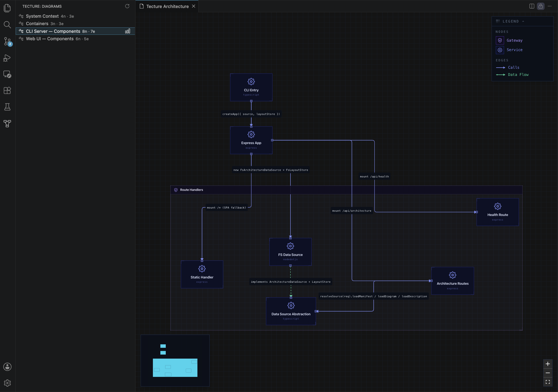Select the Data Source Abstraction node
The image size is (558, 392).
tap(291, 311)
